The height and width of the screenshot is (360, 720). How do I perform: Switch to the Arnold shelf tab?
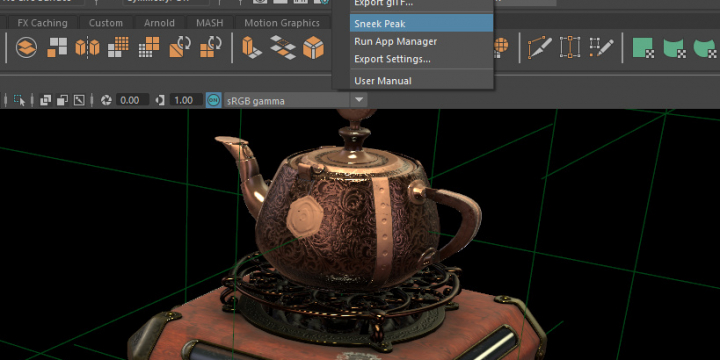point(159,23)
